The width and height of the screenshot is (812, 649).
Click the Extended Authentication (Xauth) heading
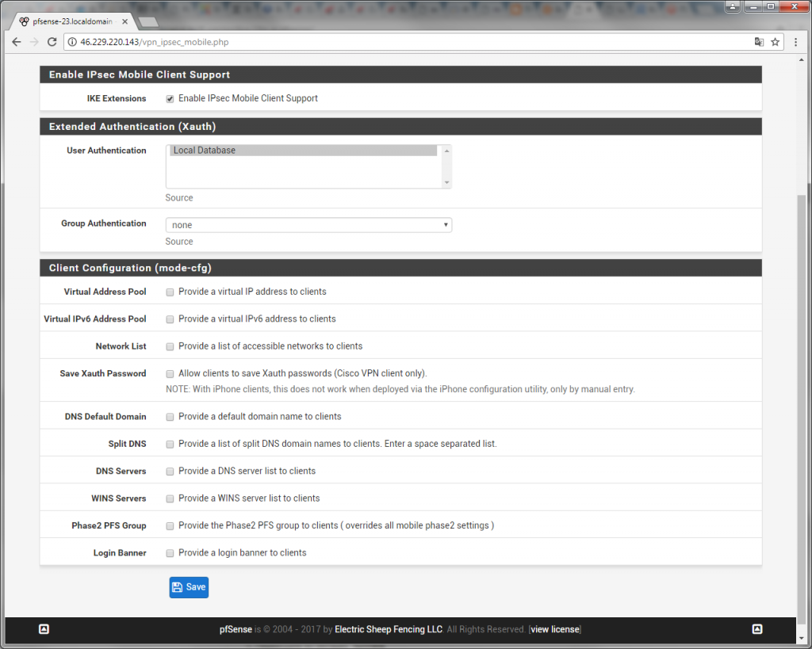coord(132,127)
